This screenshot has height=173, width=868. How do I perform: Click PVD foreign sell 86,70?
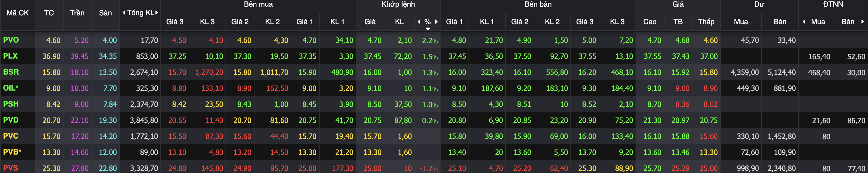(856, 121)
